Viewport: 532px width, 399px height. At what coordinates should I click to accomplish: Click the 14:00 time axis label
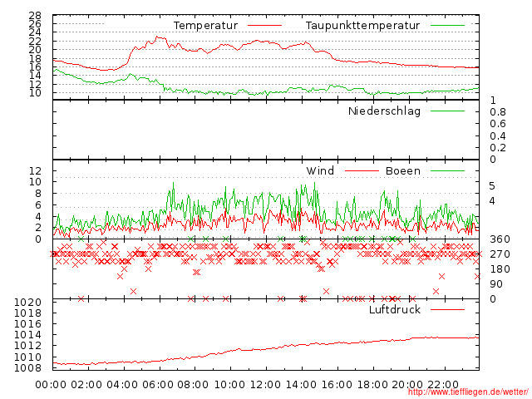point(301,385)
